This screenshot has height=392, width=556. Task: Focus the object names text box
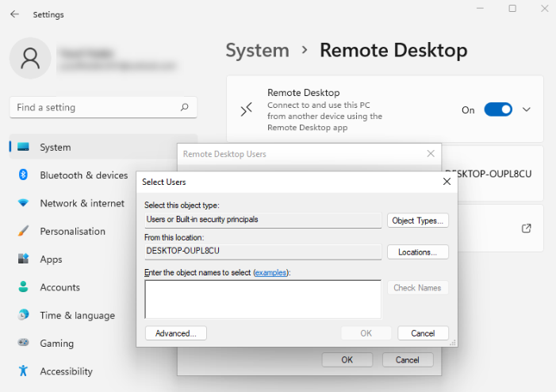pos(263,299)
